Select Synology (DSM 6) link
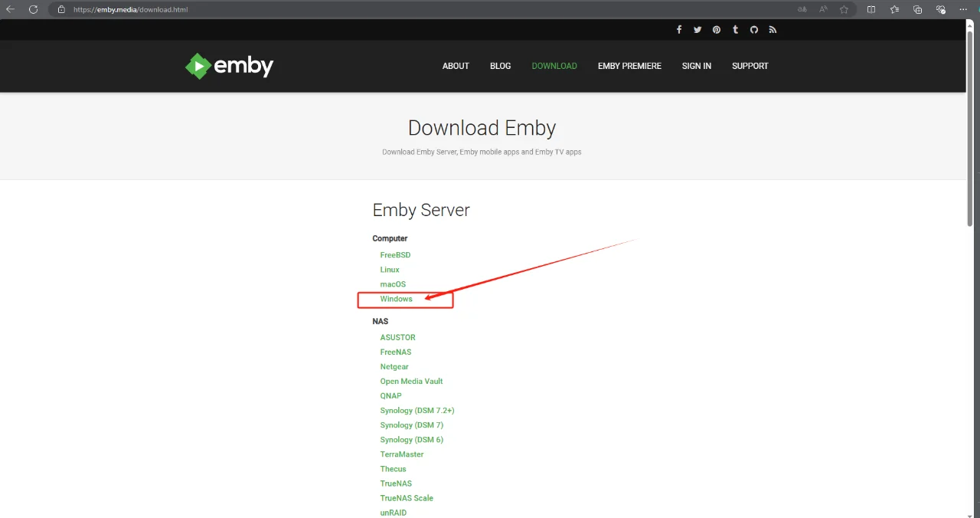Image resolution: width=980 pixels, height=518 pixels. coord(412,439)
